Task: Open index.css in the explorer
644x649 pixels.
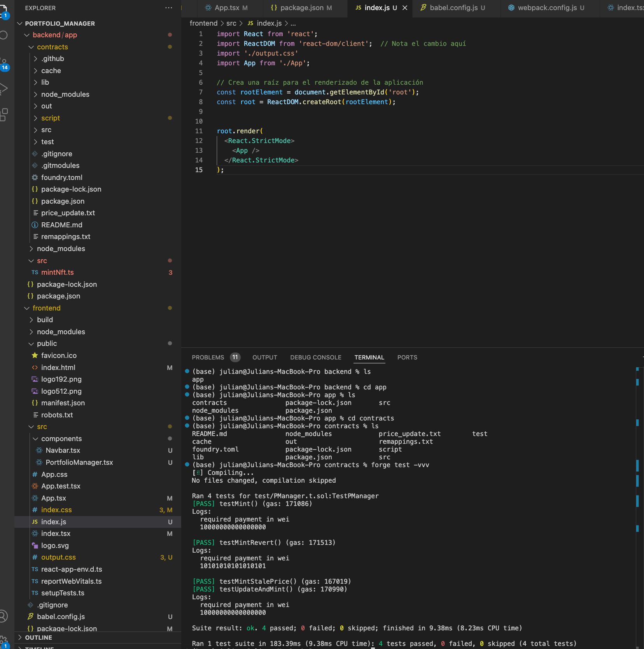Action: pos(98,510)
